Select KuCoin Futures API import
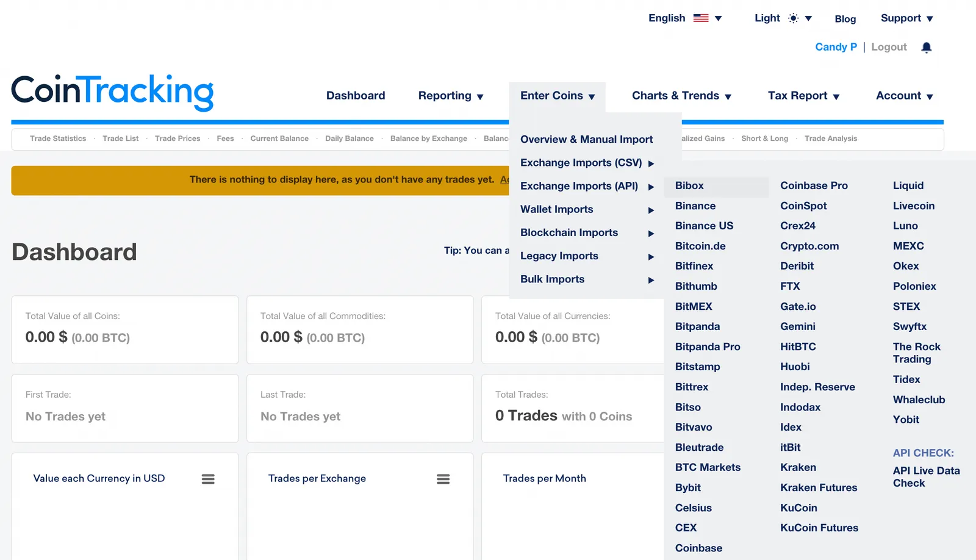The height and width of the screenshot is (560, 976). click(819, 528)
